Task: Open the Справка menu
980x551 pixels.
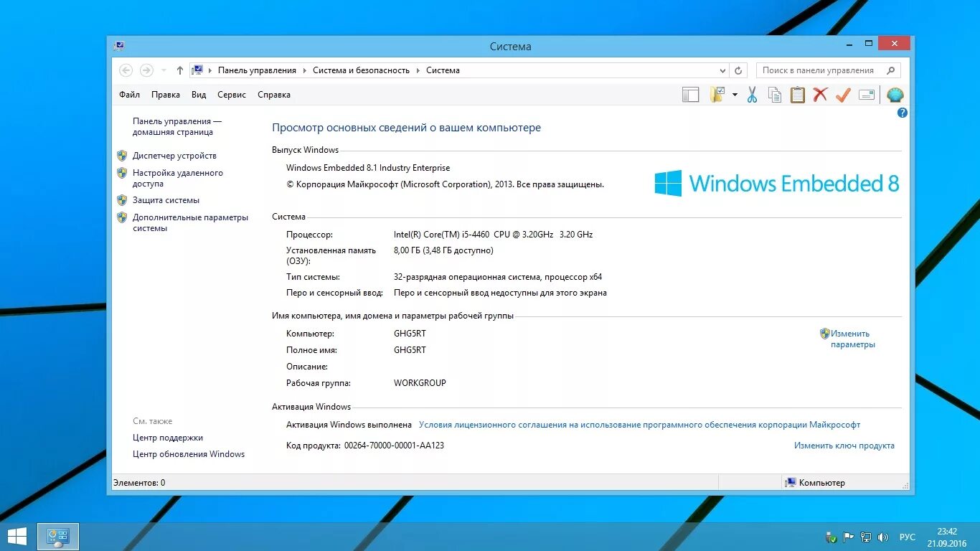Action: (274, 95)
